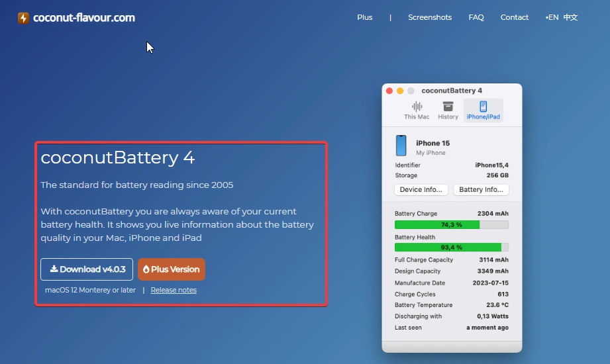Click the iPhone 15 device name
Screen dimensions: 610x364
coord(432,143)
